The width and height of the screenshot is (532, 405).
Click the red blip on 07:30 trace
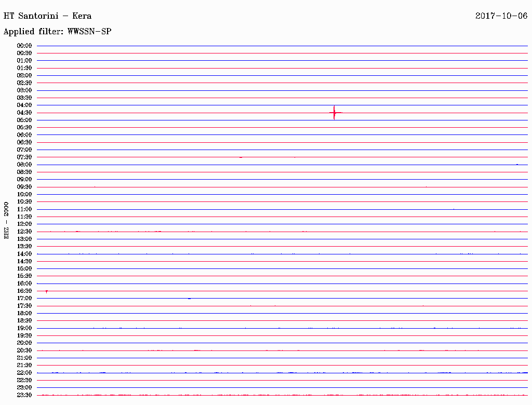coord(241,157)
